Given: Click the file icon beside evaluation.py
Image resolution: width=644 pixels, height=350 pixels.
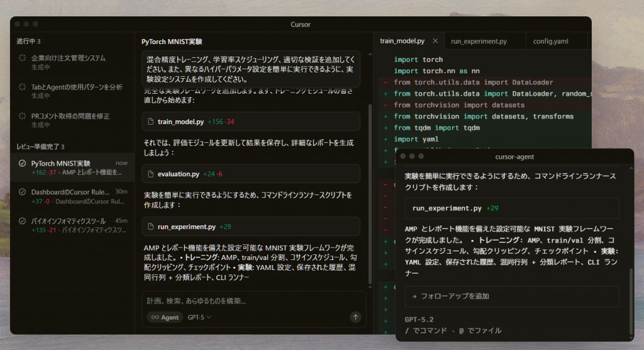Looking at the screenshot, I should click(150, 174).
